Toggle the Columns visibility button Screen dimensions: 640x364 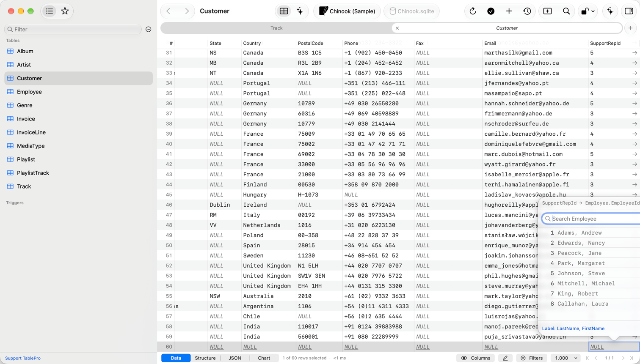pyautogui.click(x=476, y=358)
